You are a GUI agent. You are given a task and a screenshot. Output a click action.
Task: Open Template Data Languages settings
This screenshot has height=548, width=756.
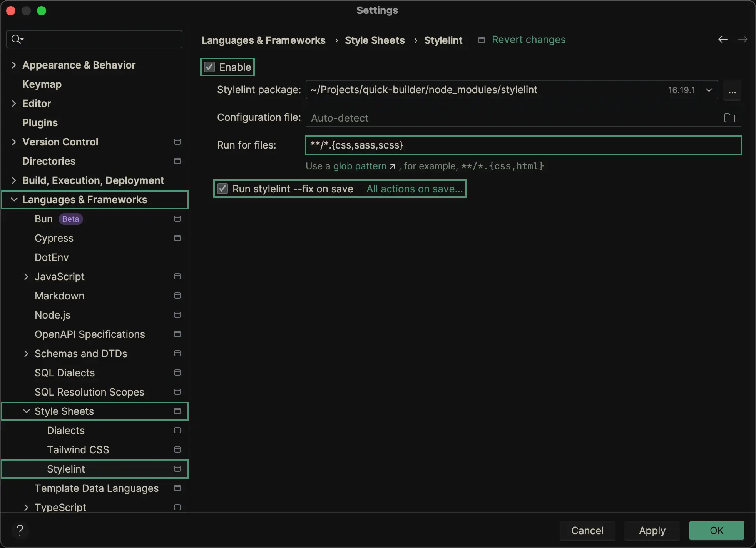click(x=97, y=488)
